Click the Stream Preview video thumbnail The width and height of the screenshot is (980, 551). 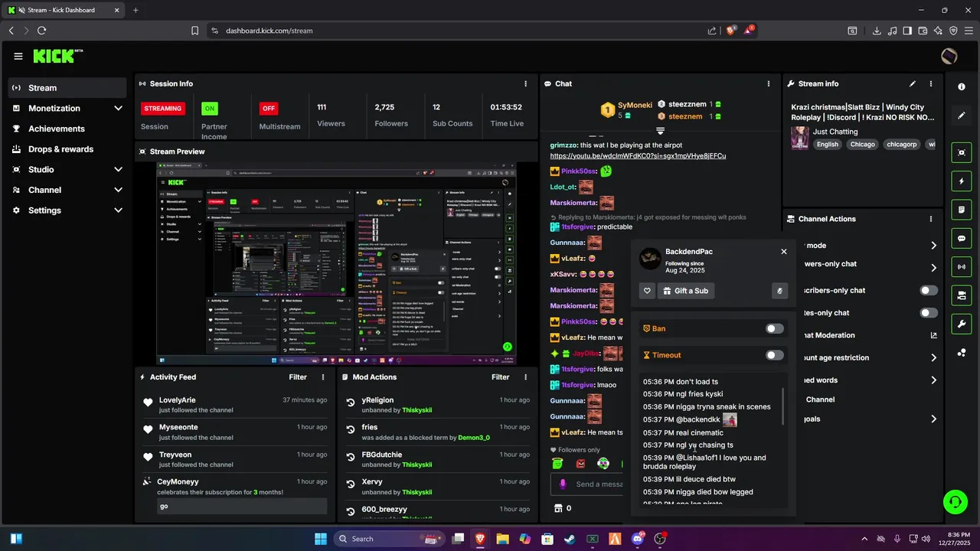click(x=336, y=263)
